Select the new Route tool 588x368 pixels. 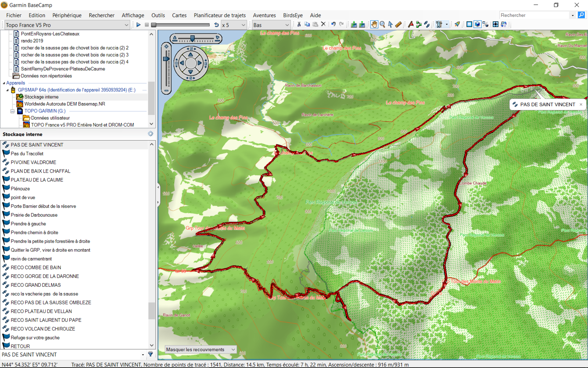pos(419,24)
